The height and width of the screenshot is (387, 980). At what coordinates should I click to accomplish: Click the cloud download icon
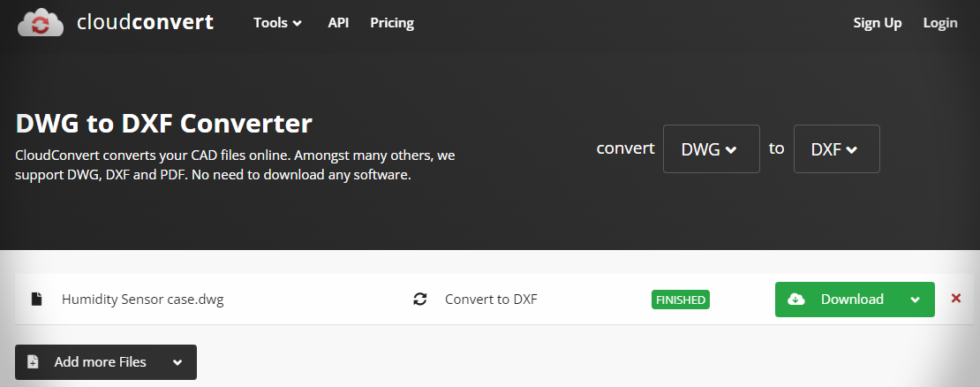click(796, 300)
